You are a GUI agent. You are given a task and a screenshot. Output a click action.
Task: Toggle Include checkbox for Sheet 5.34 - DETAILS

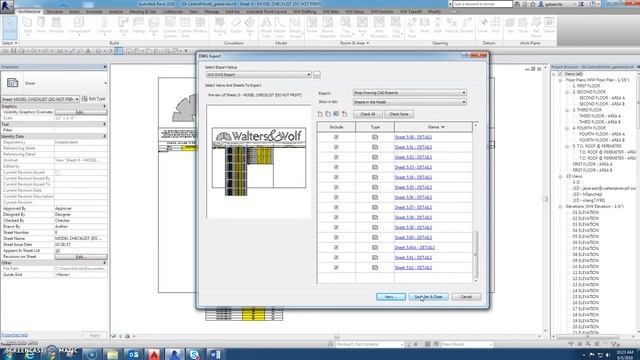click(x=336, y=177)
